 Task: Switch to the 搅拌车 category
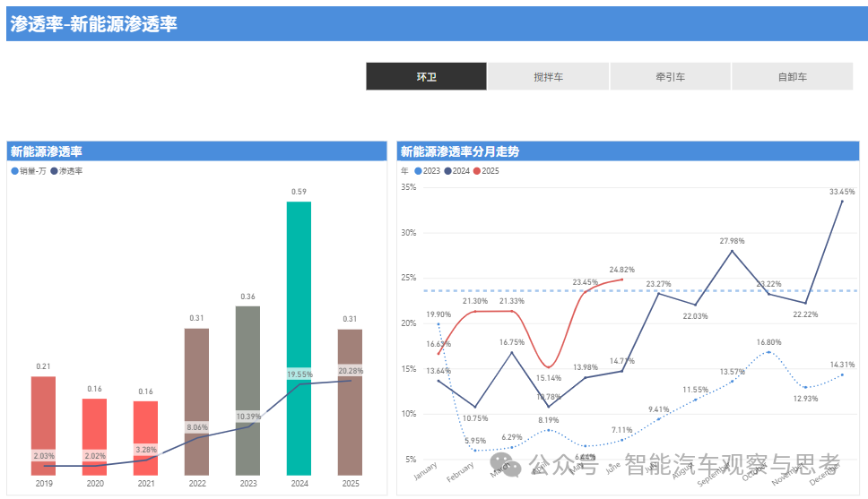[x=548, y=76]
